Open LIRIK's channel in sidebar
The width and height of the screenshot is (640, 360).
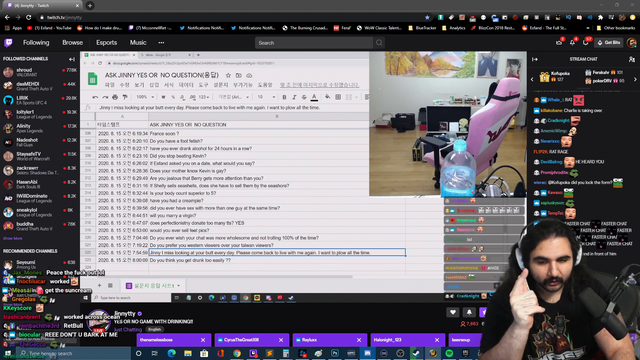(40, 100)
